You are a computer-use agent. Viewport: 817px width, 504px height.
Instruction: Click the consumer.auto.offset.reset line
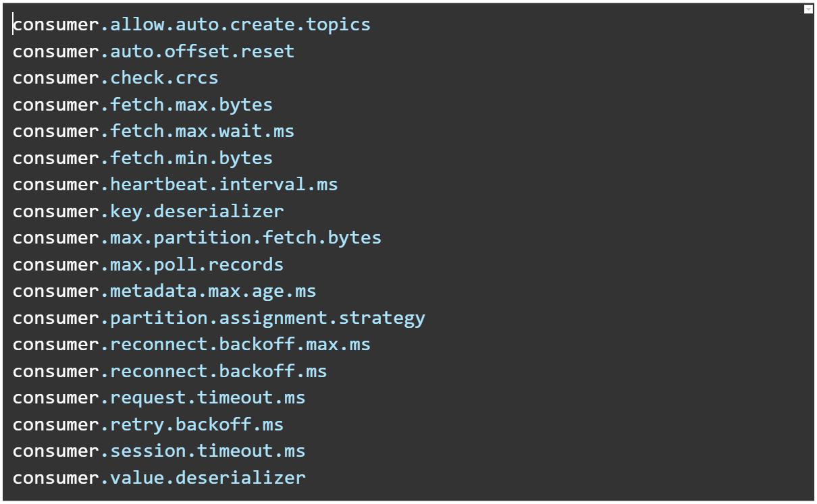click(154, 51)
